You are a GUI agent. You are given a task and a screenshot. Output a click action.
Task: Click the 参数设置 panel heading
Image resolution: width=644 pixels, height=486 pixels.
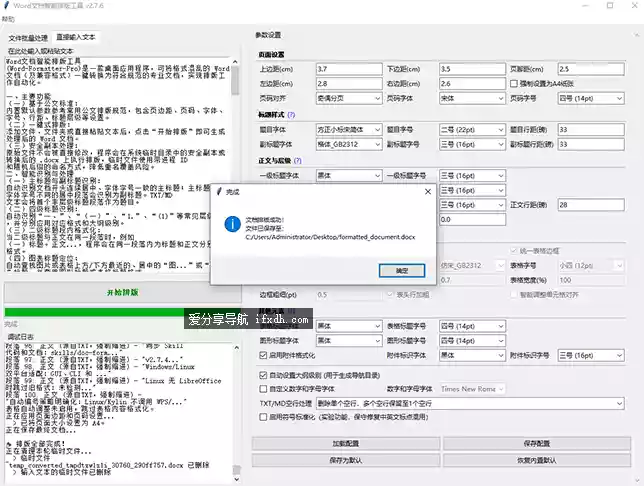[268, 35]
